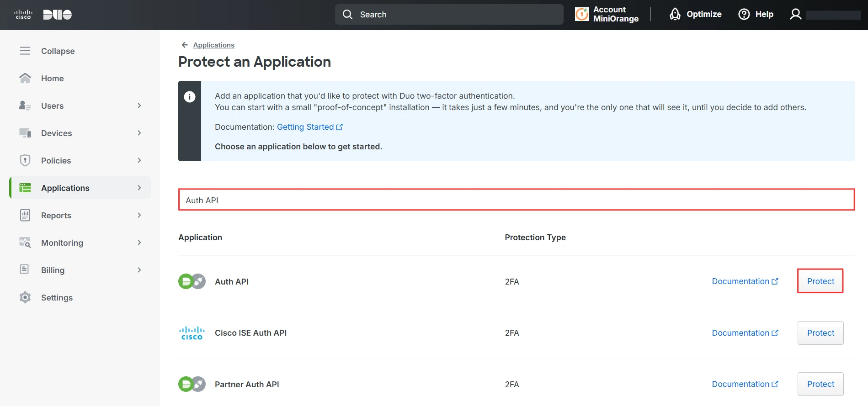The width and height of the screenshot is (868, 406).
Task: Click the Monitoring sidebar icon
Action: [x=25, y=243]
